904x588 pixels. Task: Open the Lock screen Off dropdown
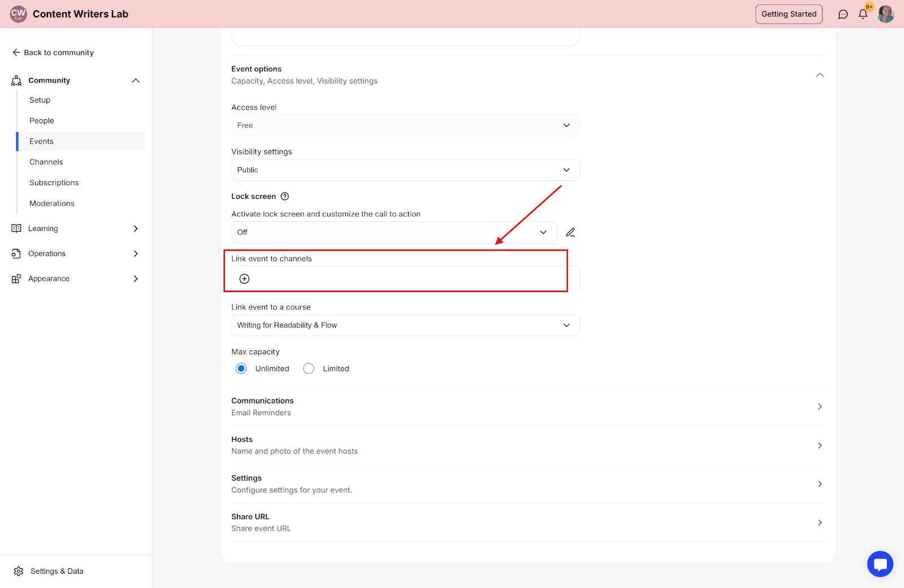coord(394,233)
